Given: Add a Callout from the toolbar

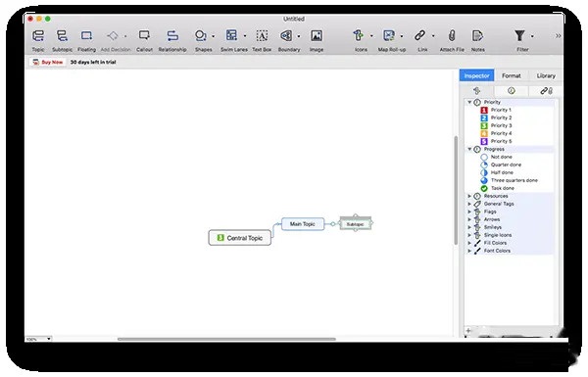Looking at the screenshot, I should tap(144, 36).
